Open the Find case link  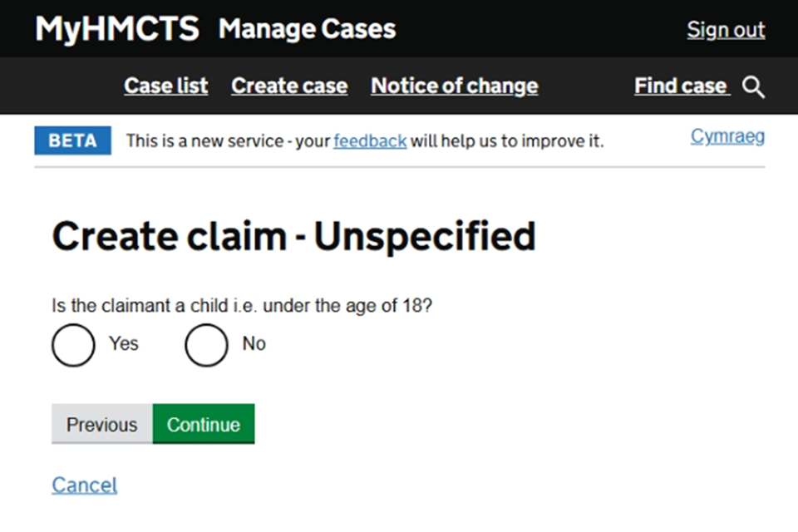point(681,86)
